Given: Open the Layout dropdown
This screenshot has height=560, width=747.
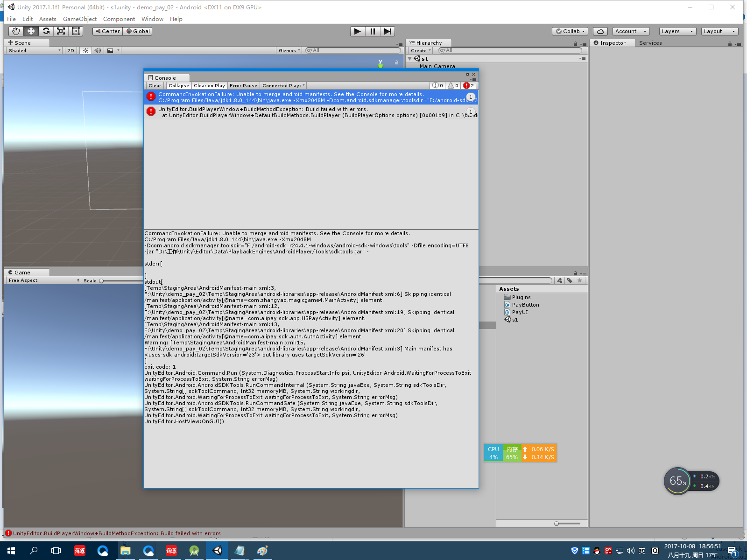Looking at the screenshot, I should click(x=719, y=31).
